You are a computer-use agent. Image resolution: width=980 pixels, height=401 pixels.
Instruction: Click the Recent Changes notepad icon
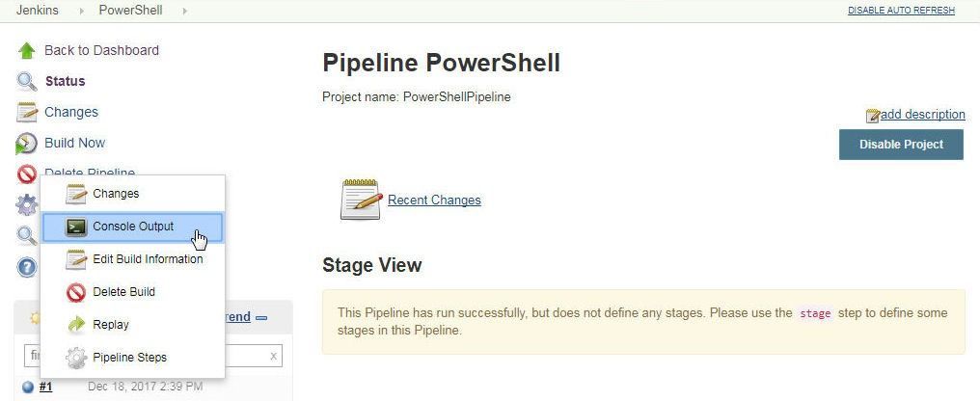(x=362, y=200)
